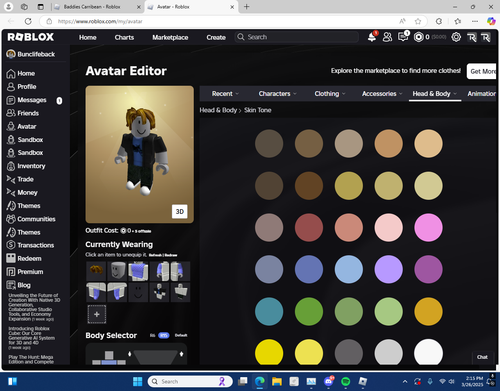Open Spotify from taskbar
Screen dimensions: 500x391
pos(345,381)
